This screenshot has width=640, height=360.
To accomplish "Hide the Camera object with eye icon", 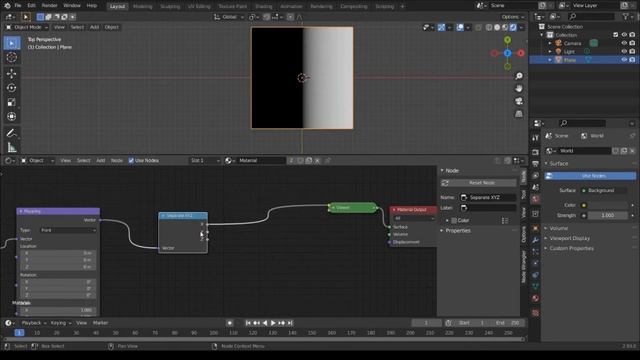I will pos(624,43).
